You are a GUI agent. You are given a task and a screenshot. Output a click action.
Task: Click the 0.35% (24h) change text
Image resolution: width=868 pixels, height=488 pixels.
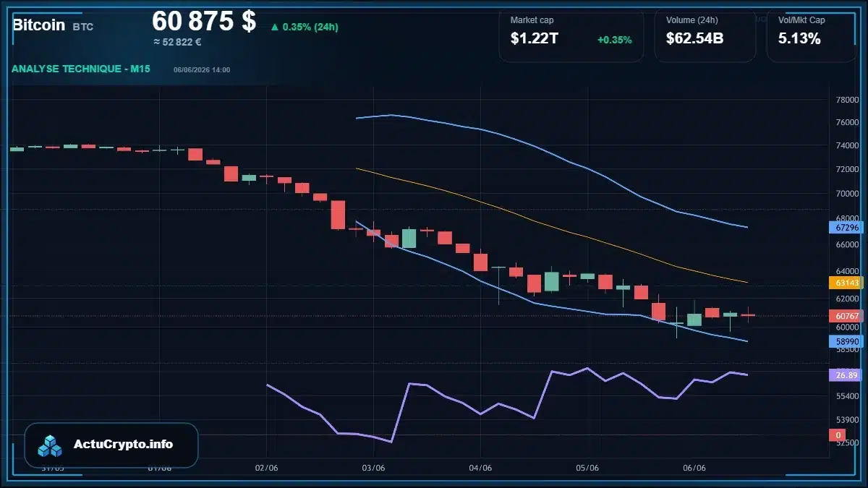pyautogui.click(x=310, y=27)
